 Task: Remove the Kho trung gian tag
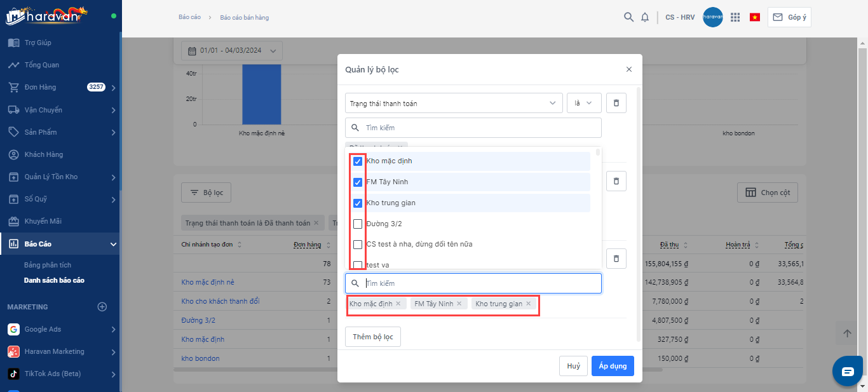point(528,304)
